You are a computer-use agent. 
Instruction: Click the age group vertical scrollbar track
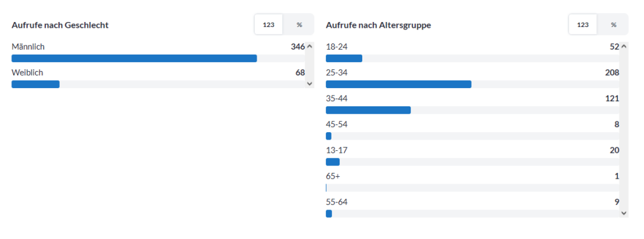coord(624,130)
